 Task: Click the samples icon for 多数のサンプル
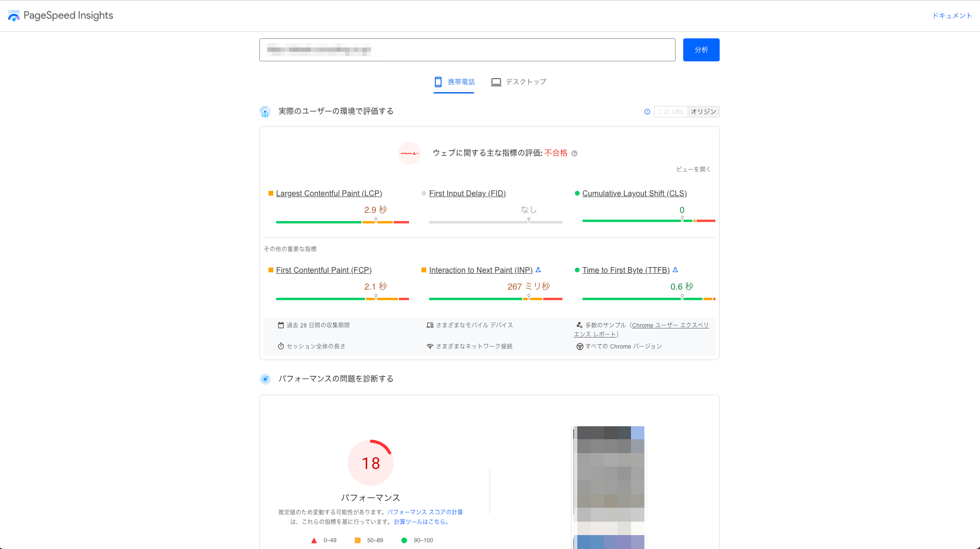click(x=579, y=325)
